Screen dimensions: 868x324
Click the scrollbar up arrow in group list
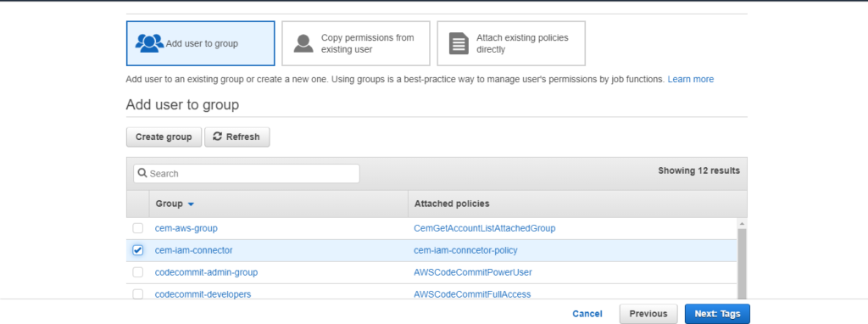point(743,223)
